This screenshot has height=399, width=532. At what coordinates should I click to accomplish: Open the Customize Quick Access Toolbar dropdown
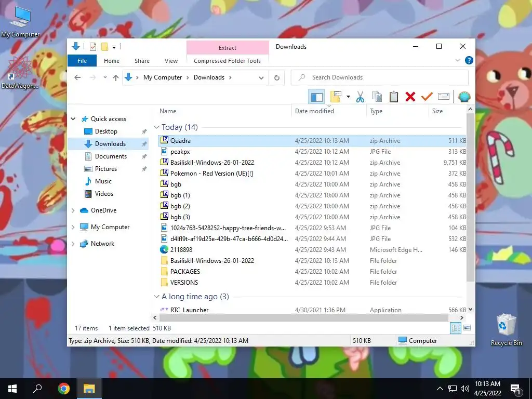coord(114,47)
